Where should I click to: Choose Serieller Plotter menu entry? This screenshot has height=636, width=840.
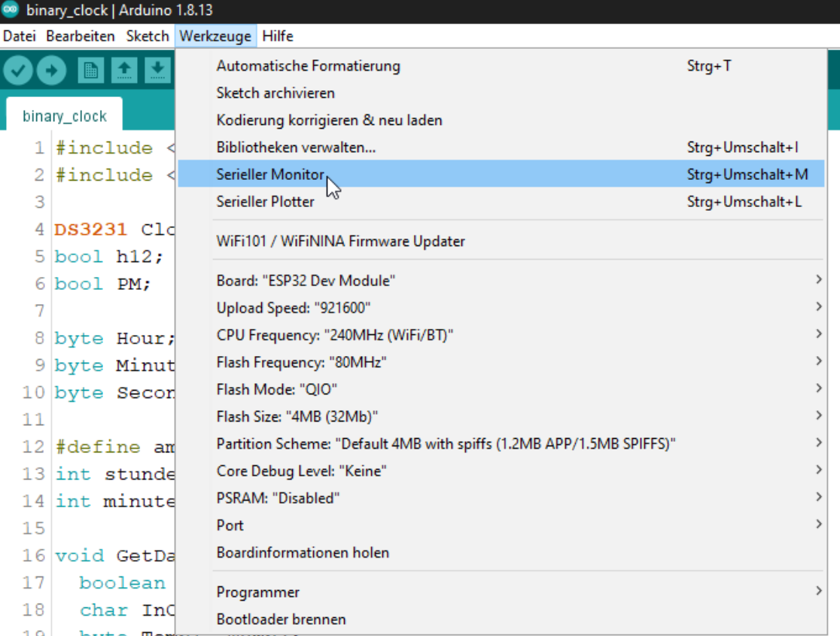tap(265, 202)
